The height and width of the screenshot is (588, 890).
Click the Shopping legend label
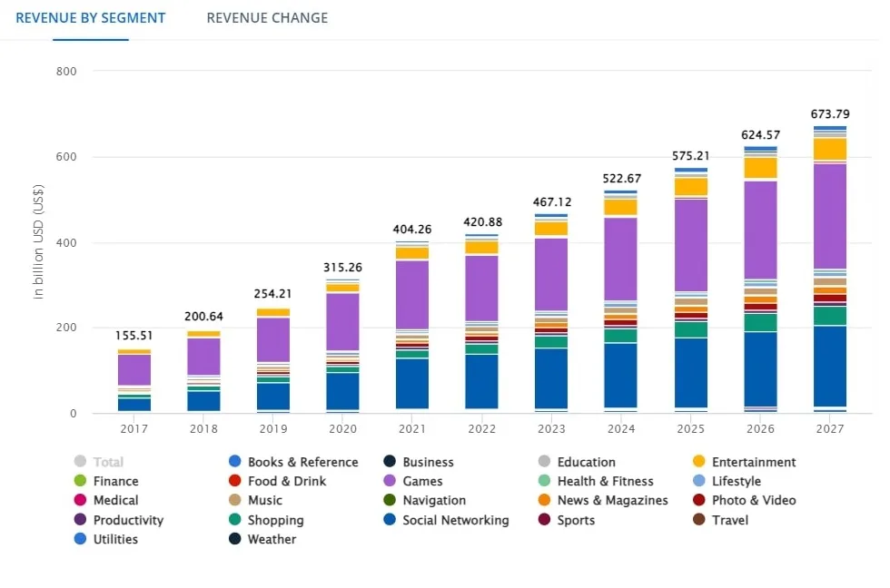coord(275,520)
